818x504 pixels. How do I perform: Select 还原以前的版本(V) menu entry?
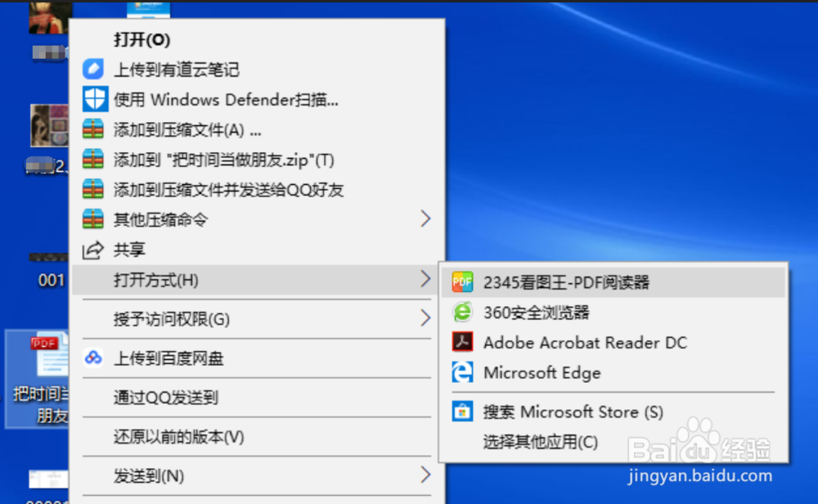click(x=257, y=436)
